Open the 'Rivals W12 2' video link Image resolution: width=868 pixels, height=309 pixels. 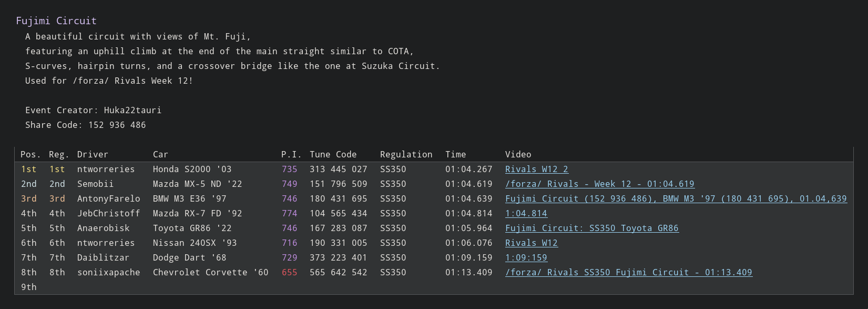point(537,169)
